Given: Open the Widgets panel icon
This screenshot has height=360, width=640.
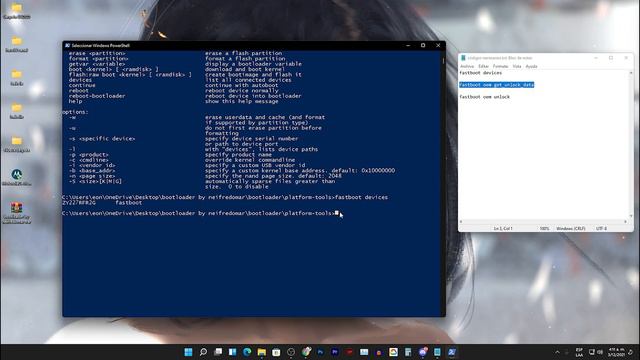Looking at the screenshot, I should click(x=233, y=352).
